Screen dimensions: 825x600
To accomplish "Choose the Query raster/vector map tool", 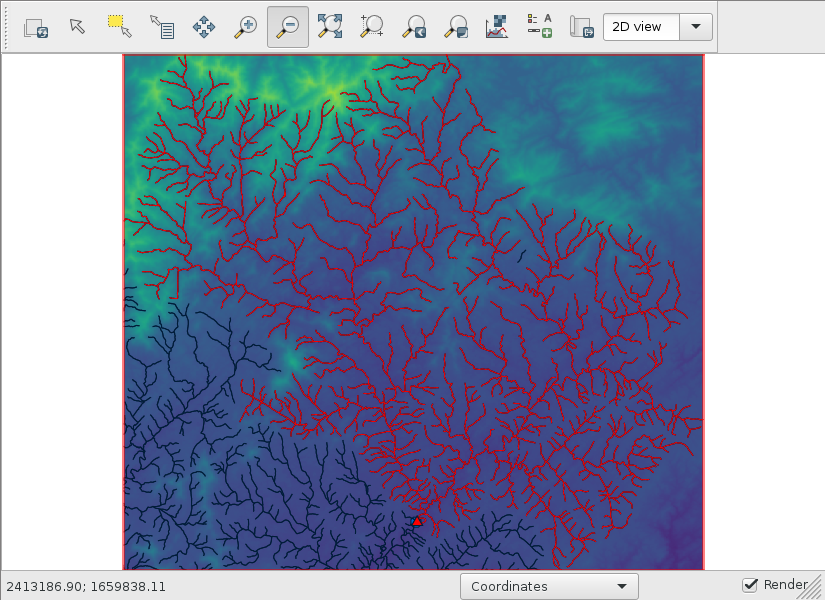I will (x=162, y=28).
